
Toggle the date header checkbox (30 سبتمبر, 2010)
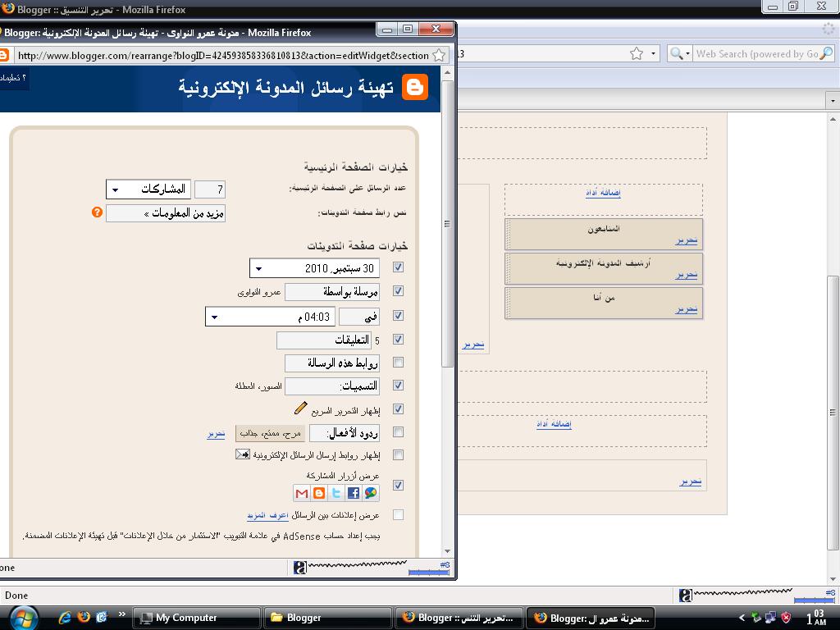click(398, 267)
